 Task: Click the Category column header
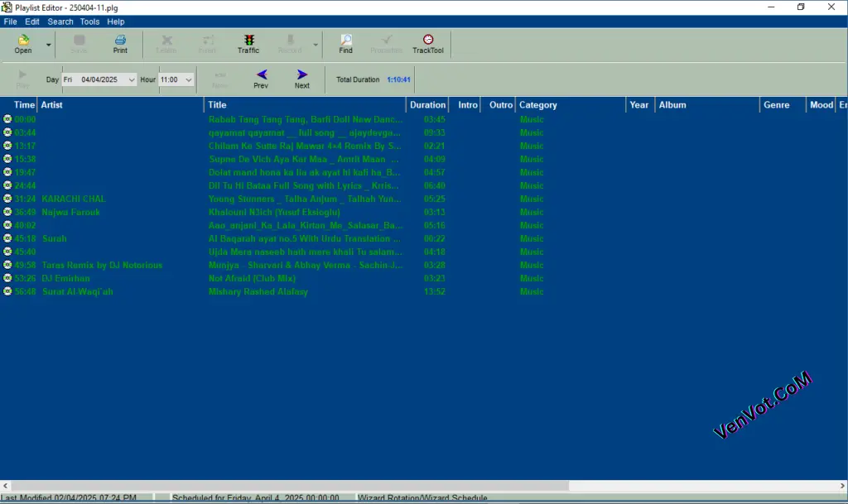coord(571,105)
